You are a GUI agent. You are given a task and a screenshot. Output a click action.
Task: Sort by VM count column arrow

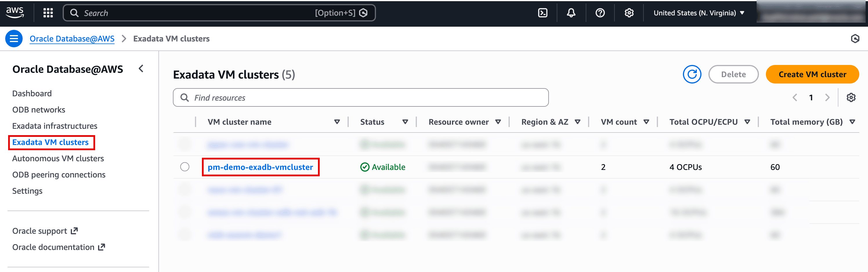pos(646,122)
